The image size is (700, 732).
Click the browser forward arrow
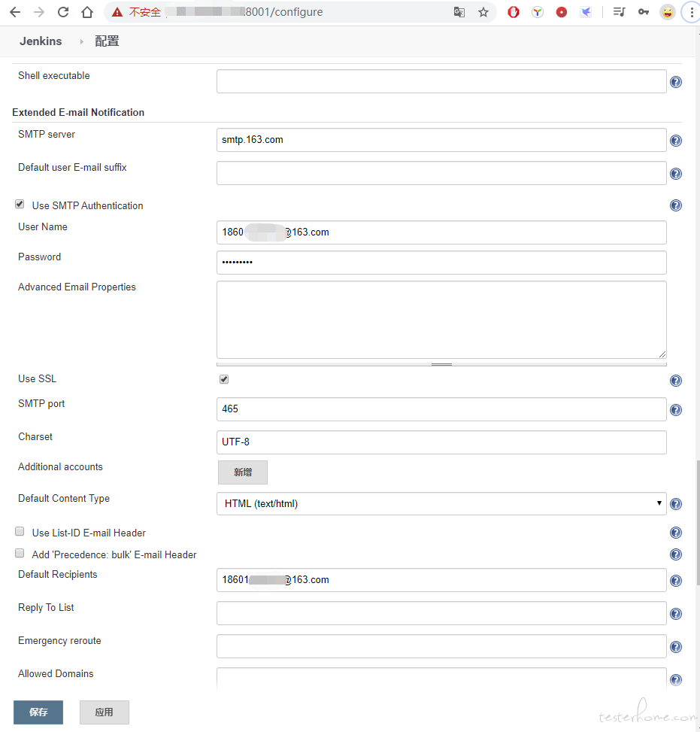point(39,12)
